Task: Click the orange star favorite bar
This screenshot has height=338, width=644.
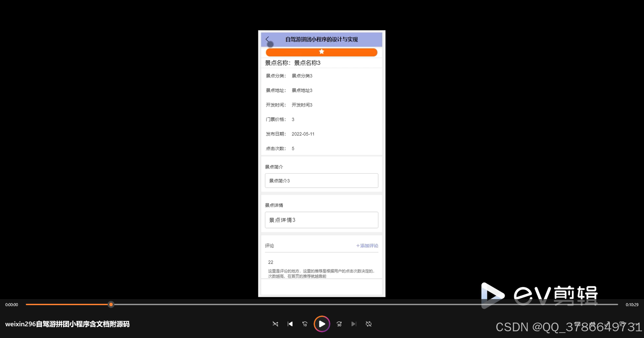Action: click(x=321, y=52)
